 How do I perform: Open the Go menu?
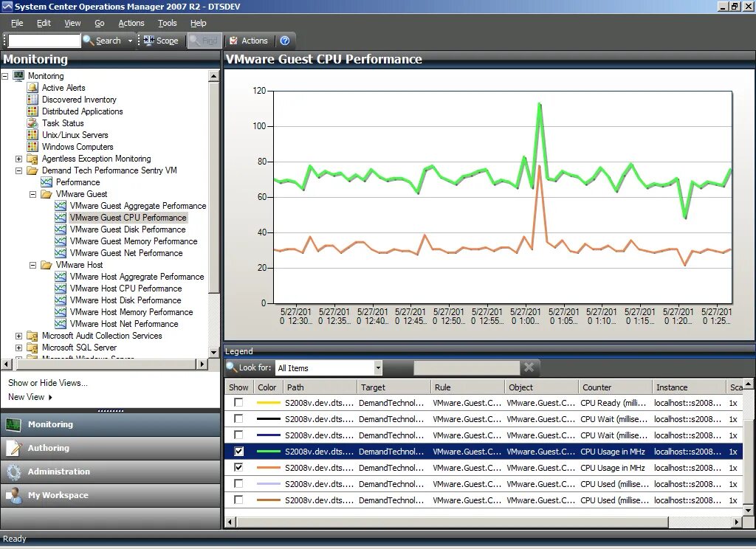[x=100, y=23]
